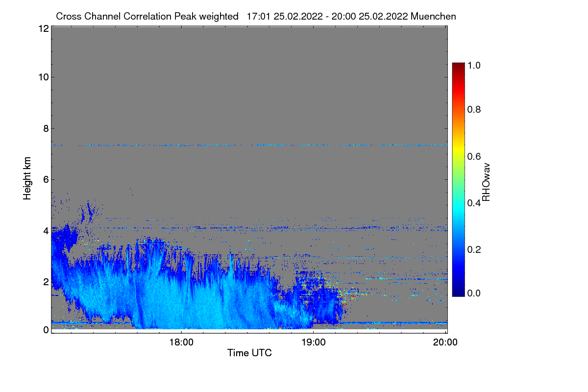Click the 8 height axis label

pyautogui.click(x=46, y=128)
